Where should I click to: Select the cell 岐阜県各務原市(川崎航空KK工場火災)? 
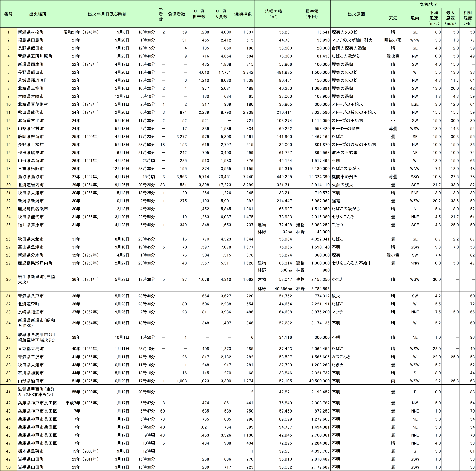pyautogui.click(x=36, y=337)
